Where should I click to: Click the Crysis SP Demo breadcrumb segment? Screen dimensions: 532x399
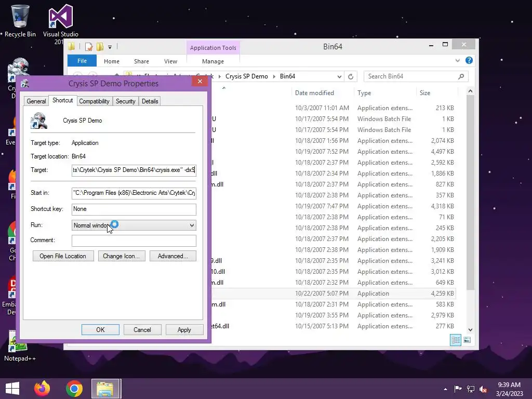pos(247,77)
